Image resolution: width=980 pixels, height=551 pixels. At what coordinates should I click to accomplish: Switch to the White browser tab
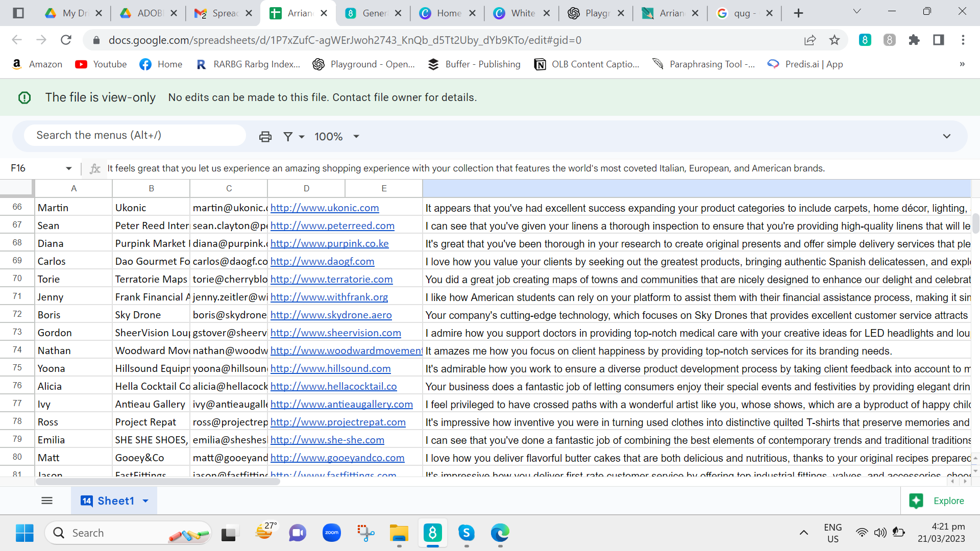[x=523, y=13]
